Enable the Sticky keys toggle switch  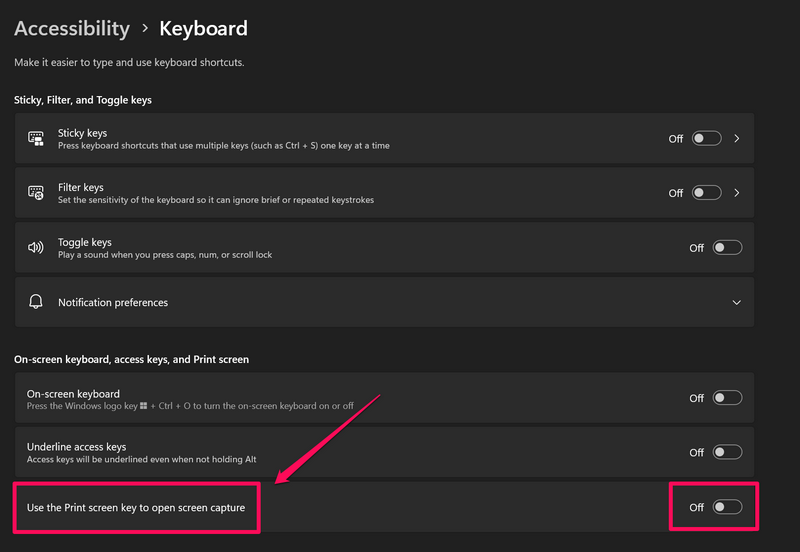click(x=706, y=139)
